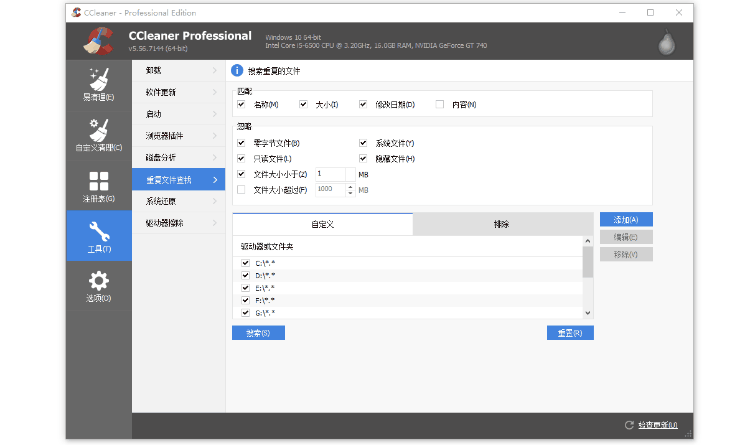Enable the 文件大小超过(F) checkbox
This screenshot has width=750, height=445.
[241, 190]
